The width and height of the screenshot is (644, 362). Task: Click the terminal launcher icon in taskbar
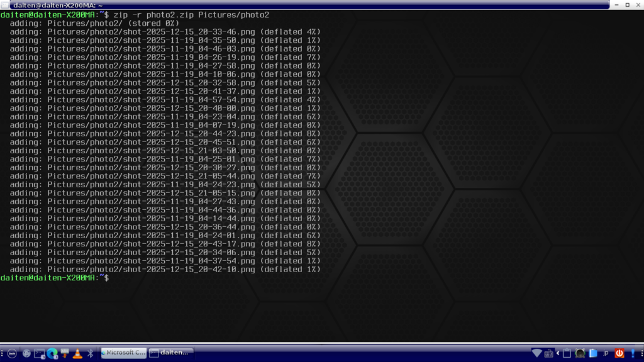click(39, 353)
